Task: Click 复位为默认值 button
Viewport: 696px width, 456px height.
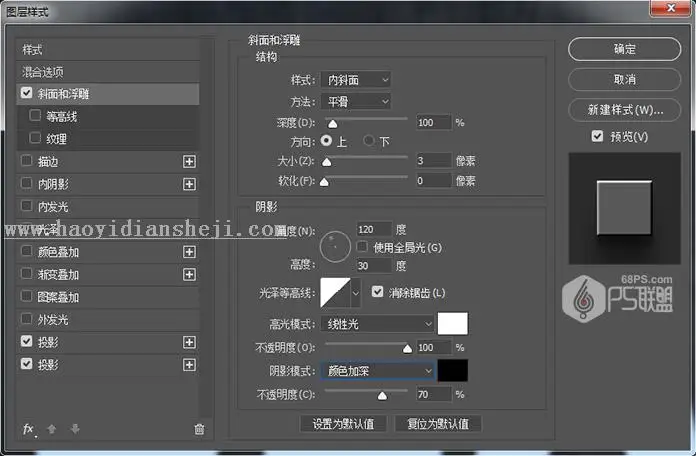Action: pyautogui.click(x=438, y=424)
